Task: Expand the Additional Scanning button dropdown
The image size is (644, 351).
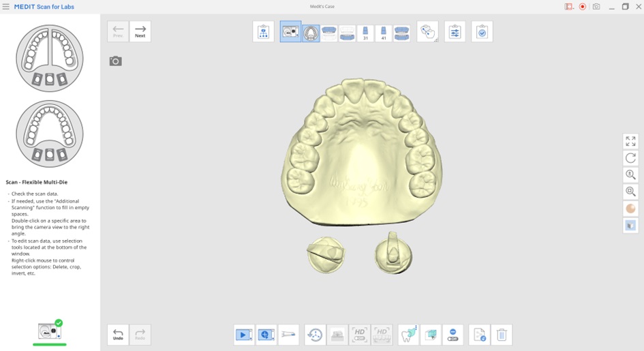Action: (x=273, y=339)
